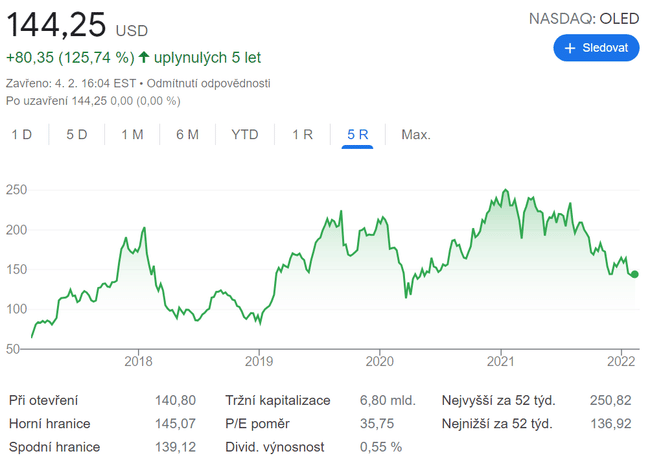
Task: Click the Tržní kapitalizace label
Action: (278, 400)
